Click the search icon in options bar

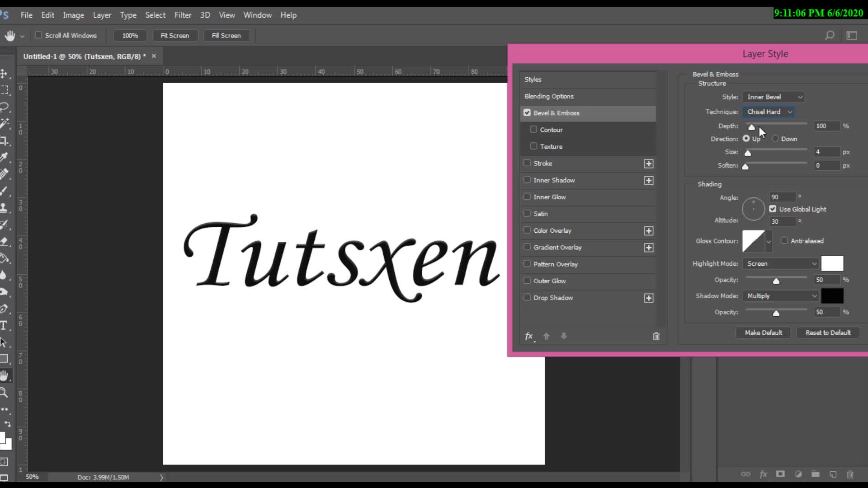(830, 35)
